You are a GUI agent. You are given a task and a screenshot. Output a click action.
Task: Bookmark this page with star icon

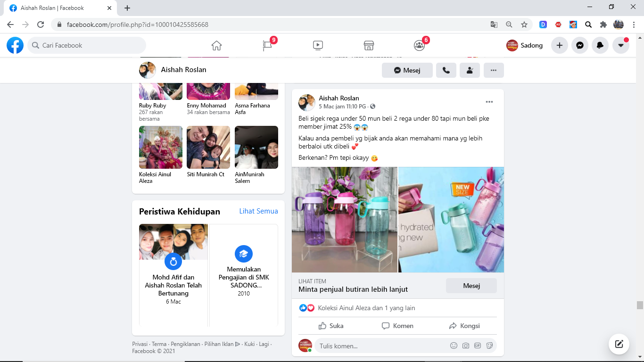coord(524,25)
